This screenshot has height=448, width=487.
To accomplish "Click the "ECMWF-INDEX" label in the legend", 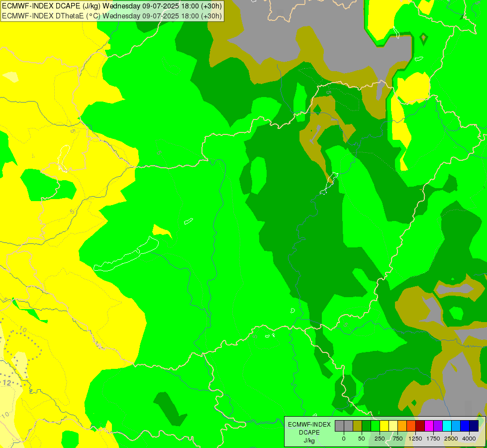I will pos(309,425).
